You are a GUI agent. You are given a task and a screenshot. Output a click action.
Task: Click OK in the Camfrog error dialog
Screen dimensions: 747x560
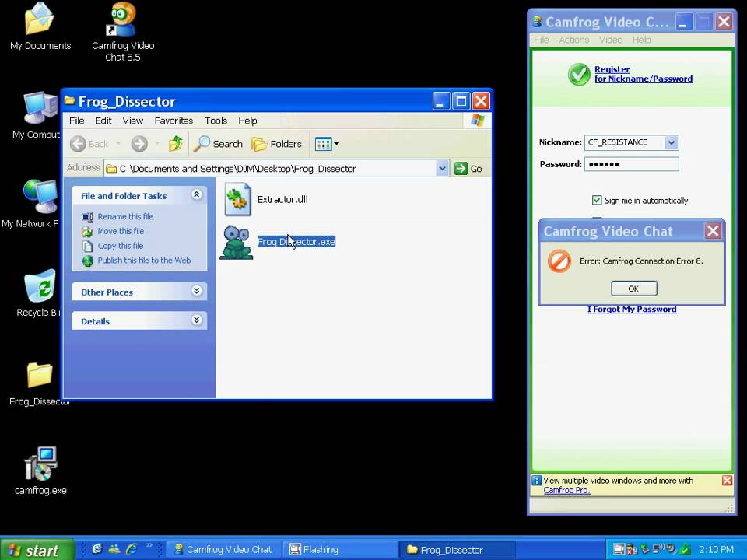point(634,289)
